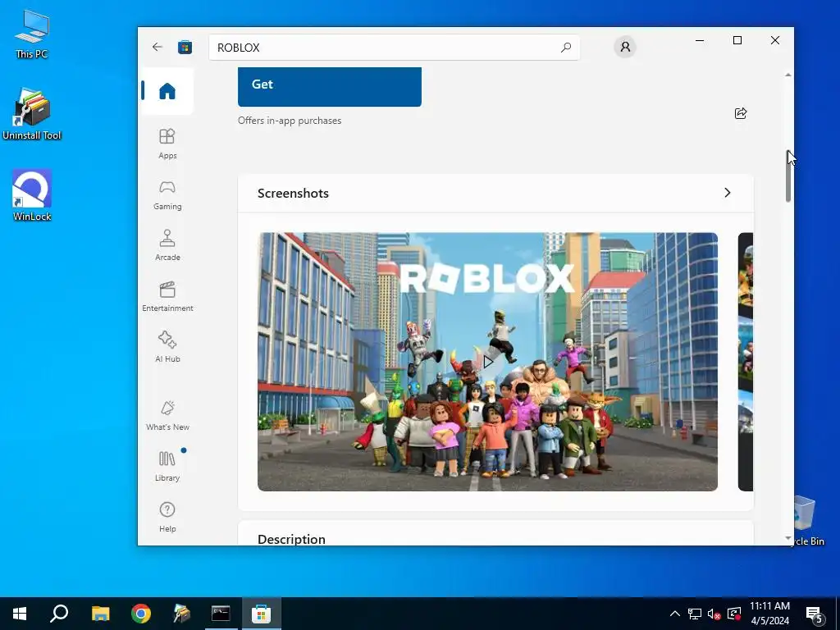Play the ROBLOX trailer video
Viewport: 840px width, 630px height.
[x=487, y=362]
